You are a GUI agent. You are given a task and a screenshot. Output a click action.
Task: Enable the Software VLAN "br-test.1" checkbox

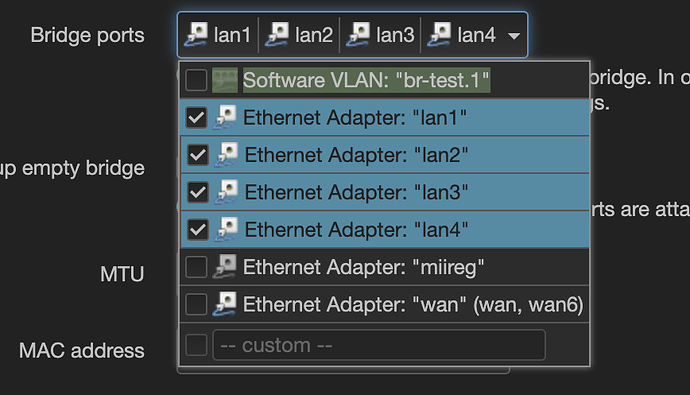(196, 80)
